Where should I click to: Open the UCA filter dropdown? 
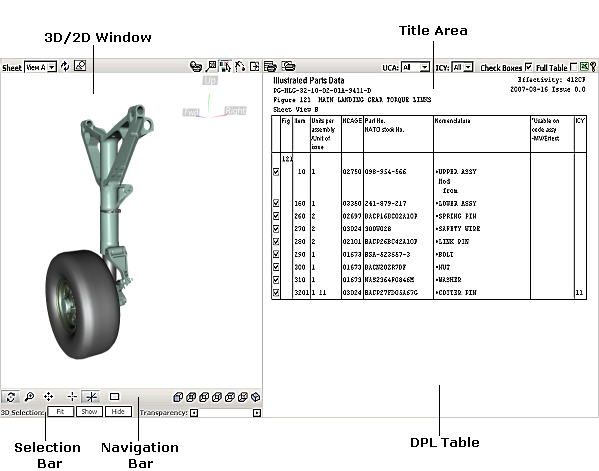click(416, 68)
